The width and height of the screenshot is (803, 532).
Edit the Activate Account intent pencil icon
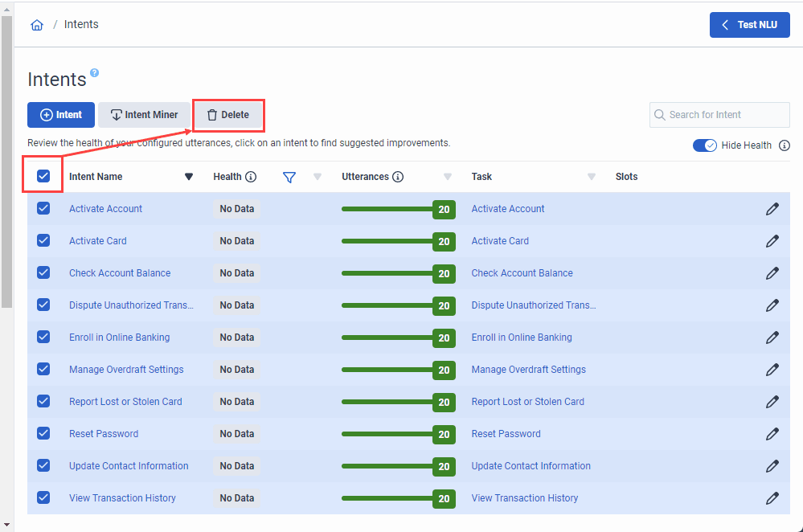[x=772, y=209]
